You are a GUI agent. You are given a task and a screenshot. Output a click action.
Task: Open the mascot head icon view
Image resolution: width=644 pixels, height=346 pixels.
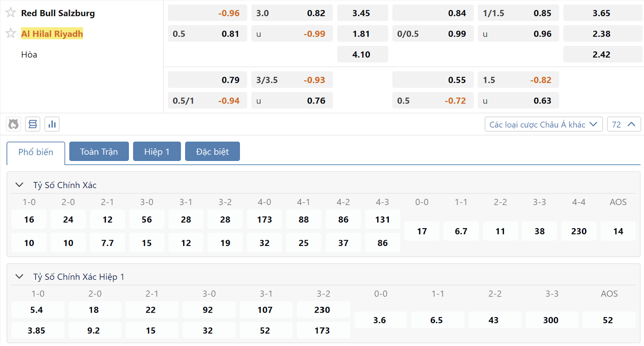tap(13, 124)
